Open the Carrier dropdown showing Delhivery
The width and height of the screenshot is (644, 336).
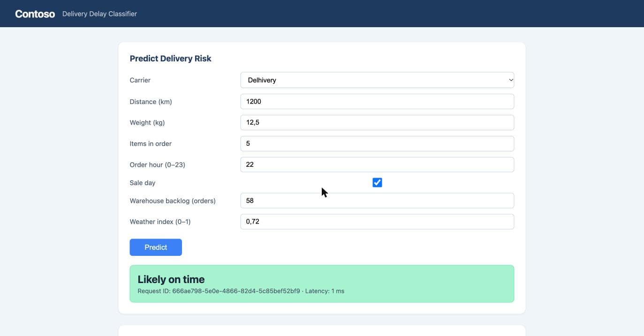(x=377, y=80)
